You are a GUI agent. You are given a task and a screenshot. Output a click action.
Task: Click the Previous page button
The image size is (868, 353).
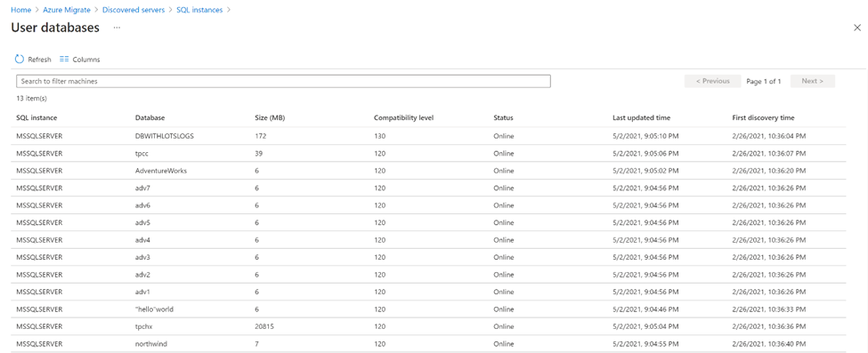click(712, 81)
